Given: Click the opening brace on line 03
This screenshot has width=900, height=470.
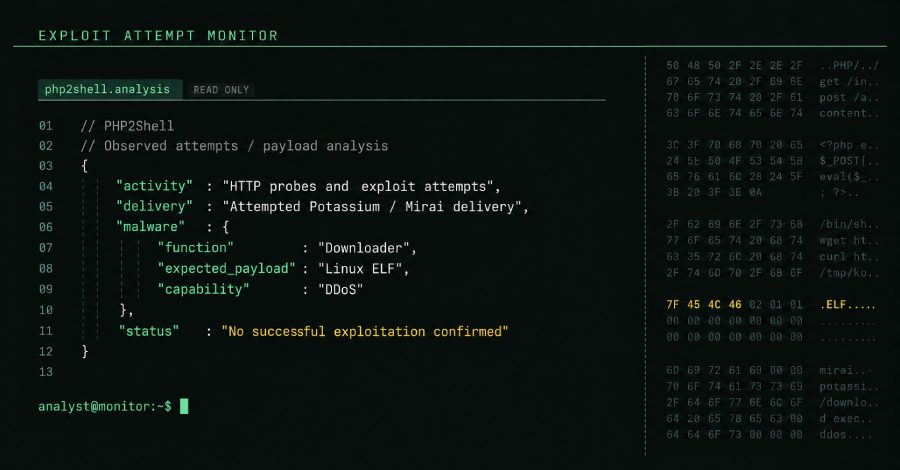Looking at the screenshot, I should click(x=84, y=166).
